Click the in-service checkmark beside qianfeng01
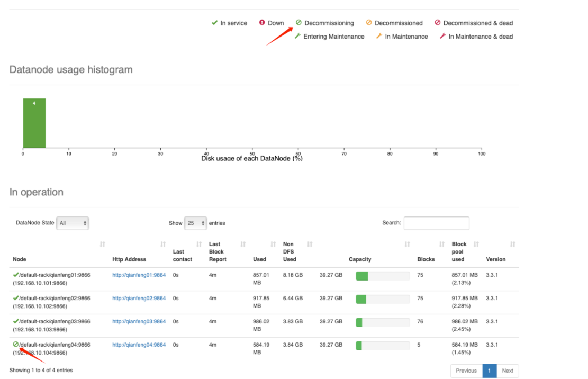 pyautogui.click(x=16, y=275)
